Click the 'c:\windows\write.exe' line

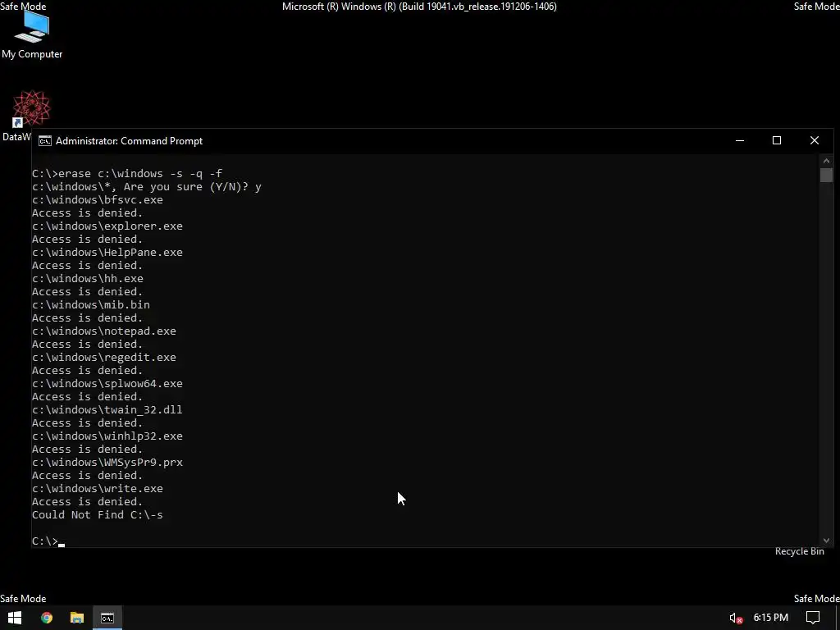[x=98, y=489]
